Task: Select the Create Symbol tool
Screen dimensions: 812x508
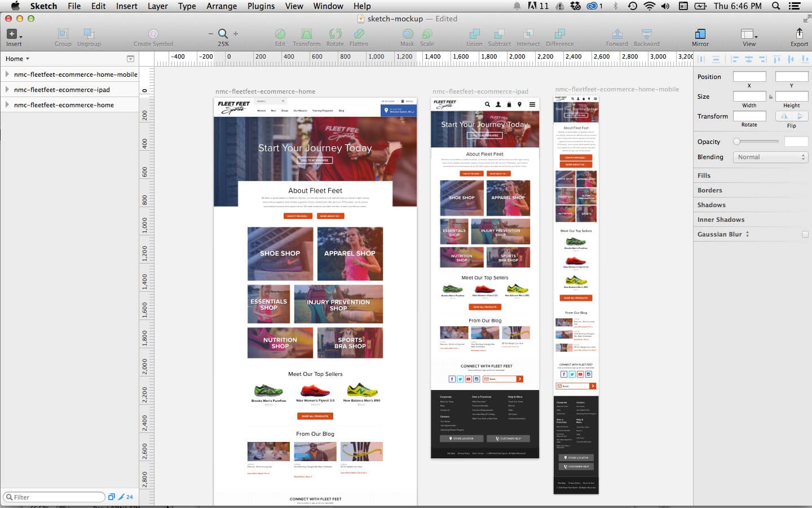Action: (152, 34)
